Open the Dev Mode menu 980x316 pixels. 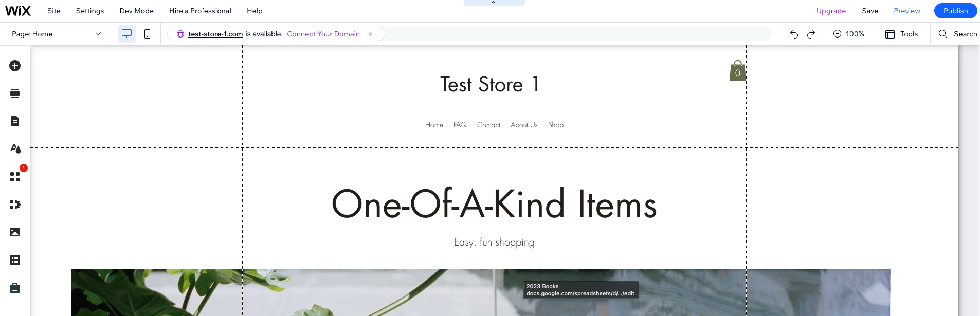(137, 11)
